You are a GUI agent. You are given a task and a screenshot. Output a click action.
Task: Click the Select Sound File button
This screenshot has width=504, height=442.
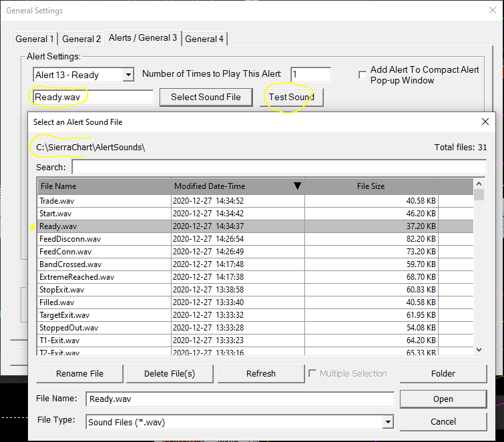(x=206, y=97)
